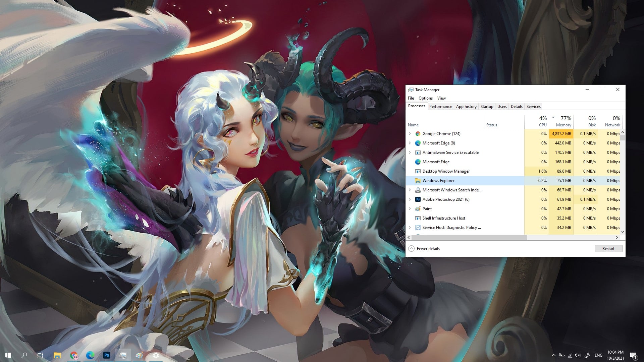Click the Task Manager taskbar icon
The height and width of the screenshot is (362, 644).
pos(123,355)
